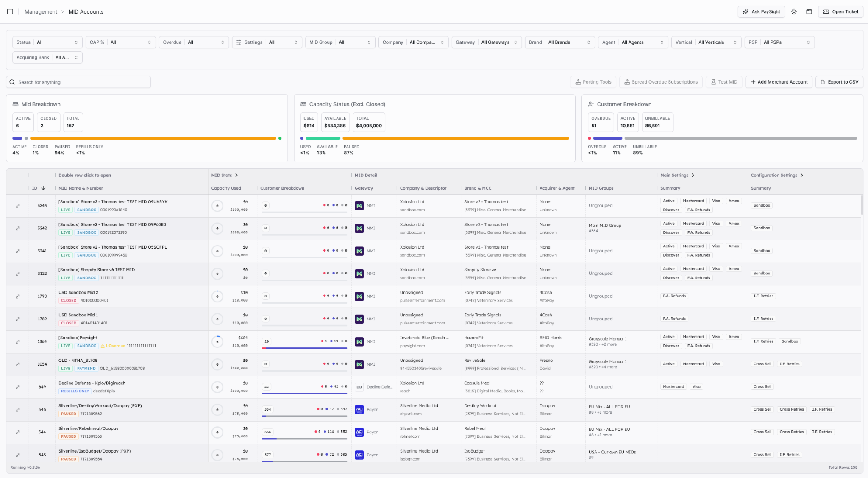Open the Gateway filter dropdown
Screen dimensions: 868x478
[487, 42]
